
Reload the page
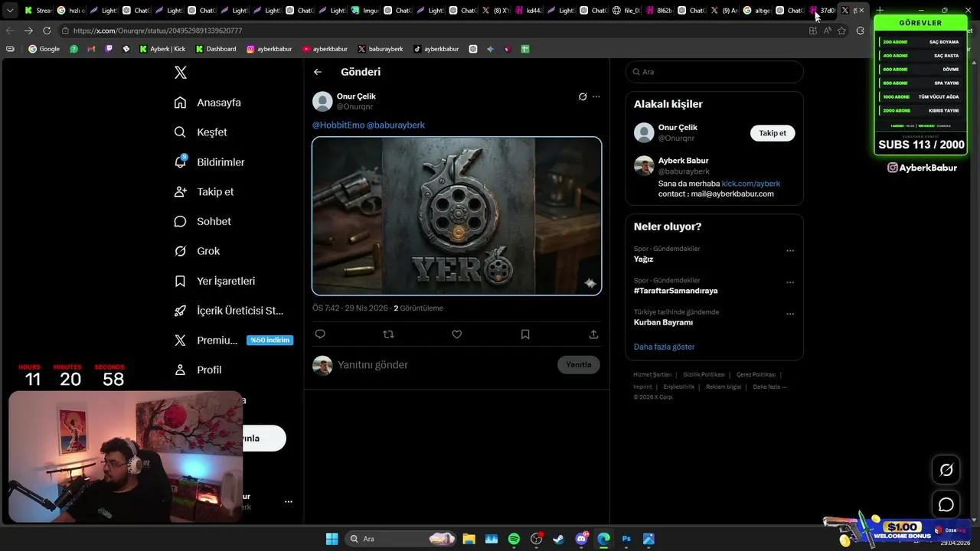pyautogui.click(x=47, y=31)
